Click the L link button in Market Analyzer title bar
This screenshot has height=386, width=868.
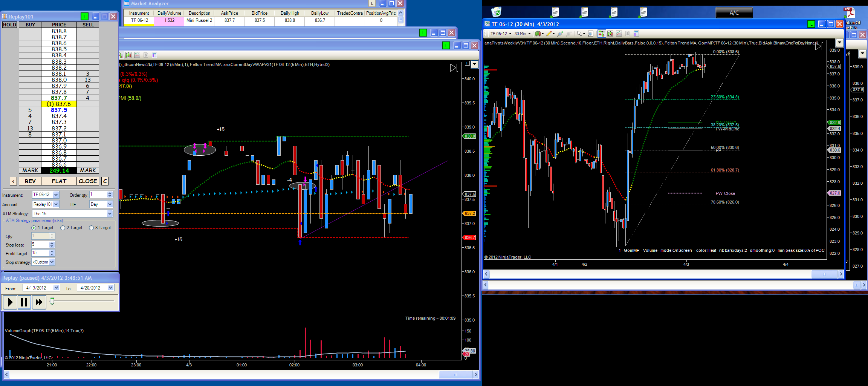[x=372, y=3]
